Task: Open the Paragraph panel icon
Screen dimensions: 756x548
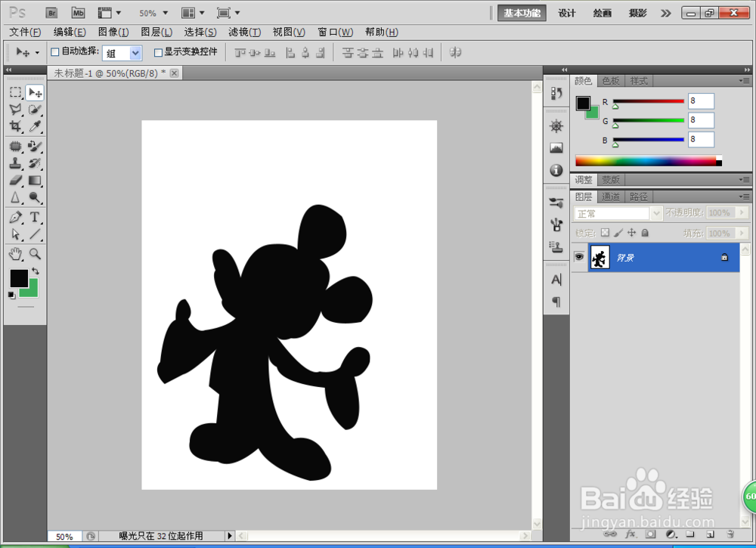Action: 556,302
